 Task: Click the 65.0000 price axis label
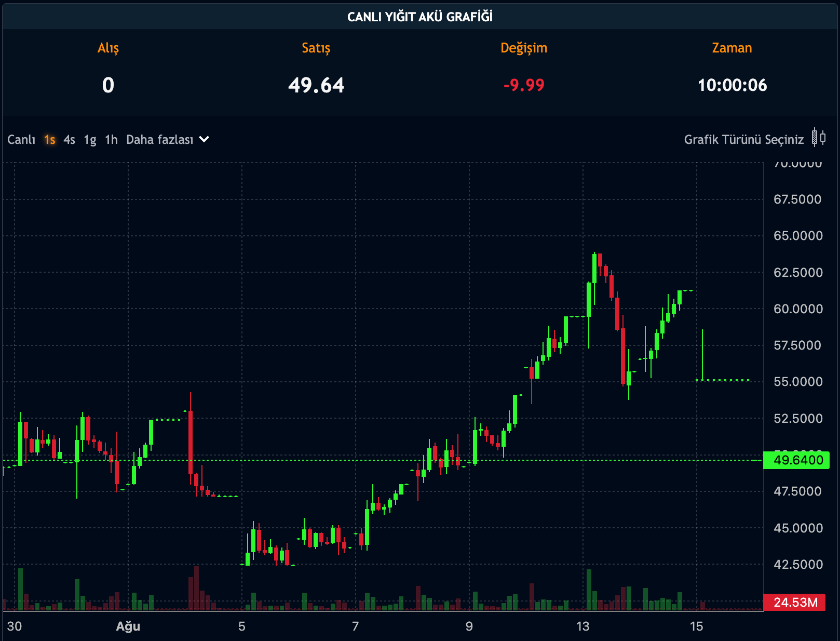[798, 236]
